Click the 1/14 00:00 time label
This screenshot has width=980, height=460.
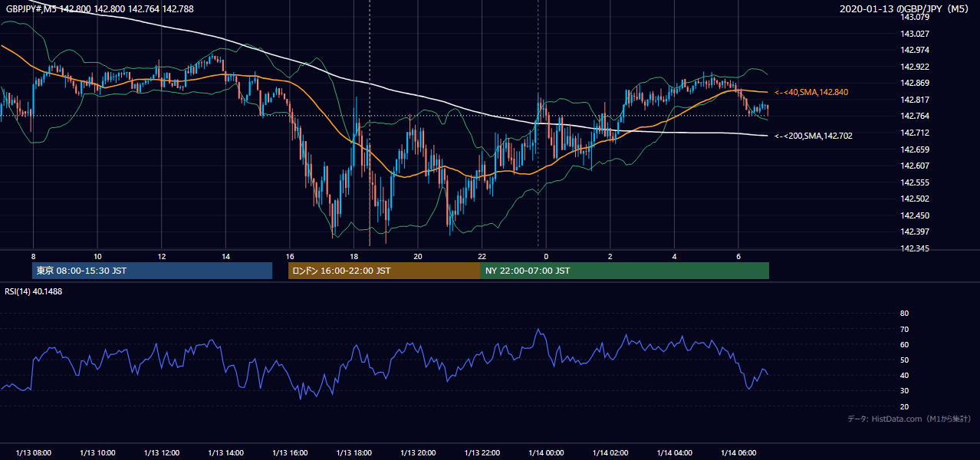546,452
